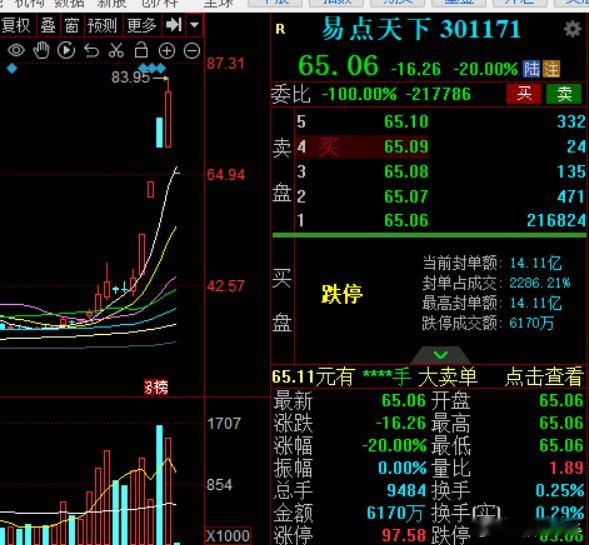589x545 pixels.
Task: Click 点击查看 to view big sell orders
Action: tap(544, 377)
